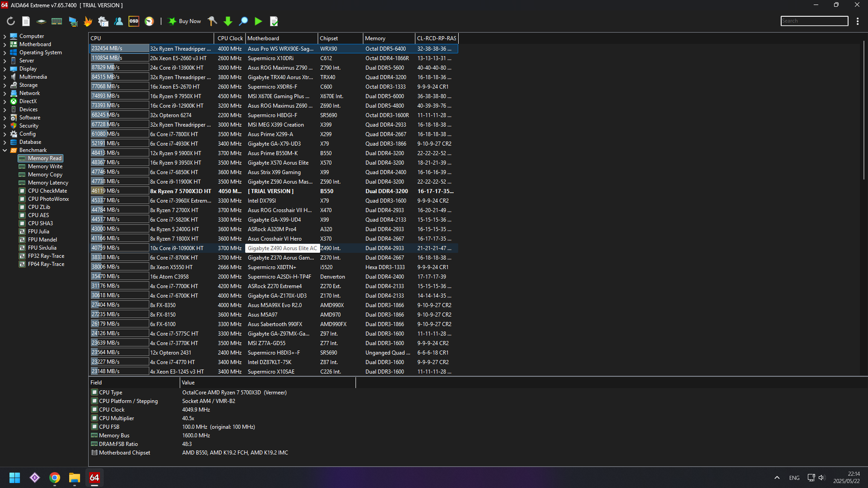This screenshot has height=488, width=868.
Task: Click the license key toolbar icon
Action: tap(212, 21)
